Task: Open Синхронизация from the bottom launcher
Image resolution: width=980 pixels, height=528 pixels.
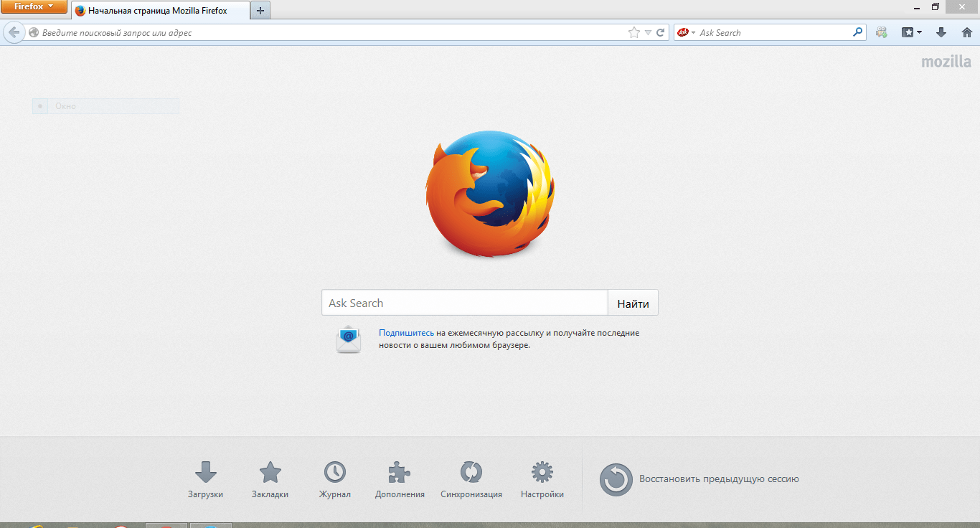Action: (x=471, y=480)
